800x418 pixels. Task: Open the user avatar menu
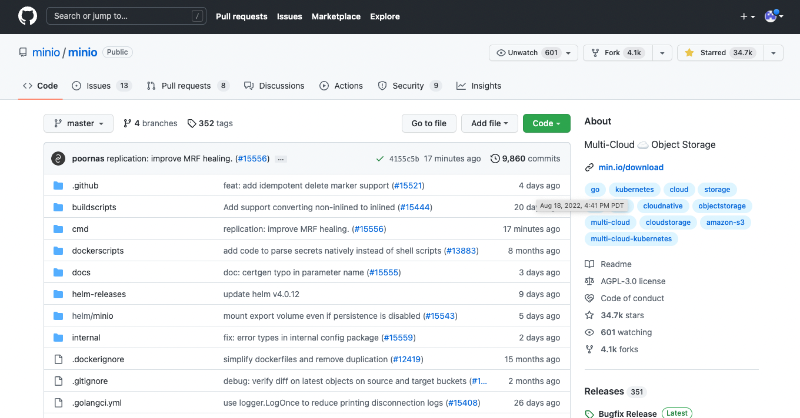773,16
